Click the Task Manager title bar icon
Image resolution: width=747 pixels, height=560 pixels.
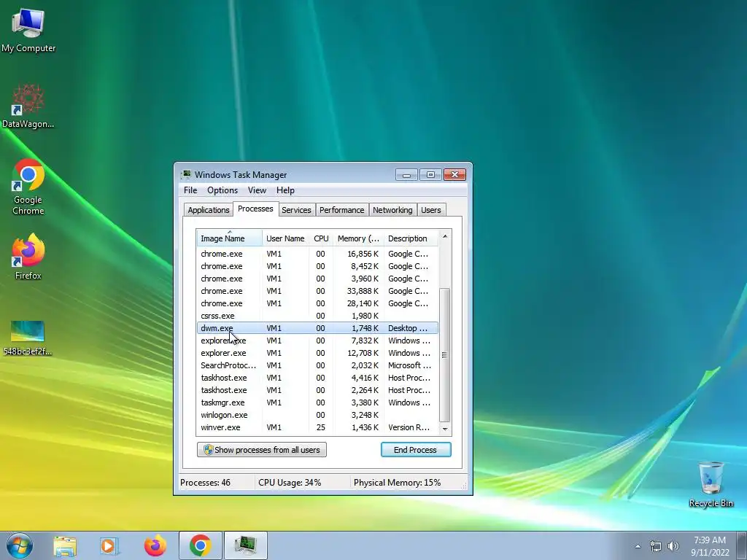(186, 175)
